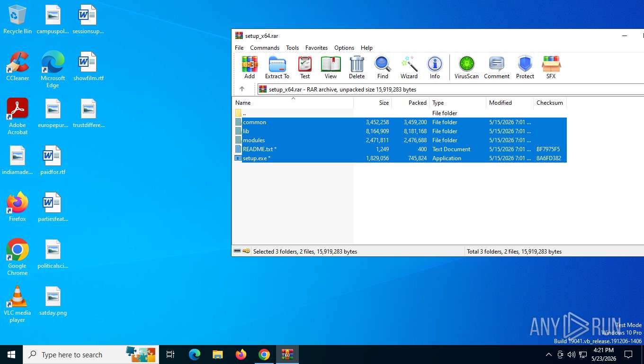Viewport: 644px width, 364px height.
Task: Open the Help menu
Action: click(x=367, y=48)
